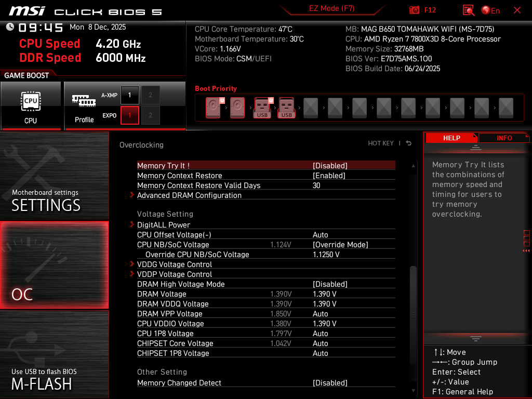
Task: Open CHIPSET Core Voltage Auto dropdown
Action: [320, 343]
